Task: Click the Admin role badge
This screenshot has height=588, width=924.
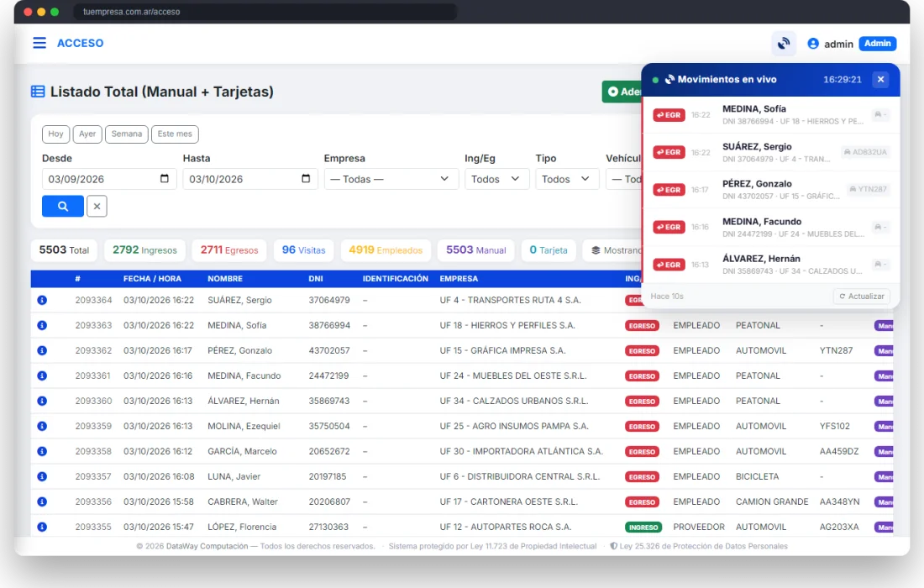Action: [x=878, y=44]
